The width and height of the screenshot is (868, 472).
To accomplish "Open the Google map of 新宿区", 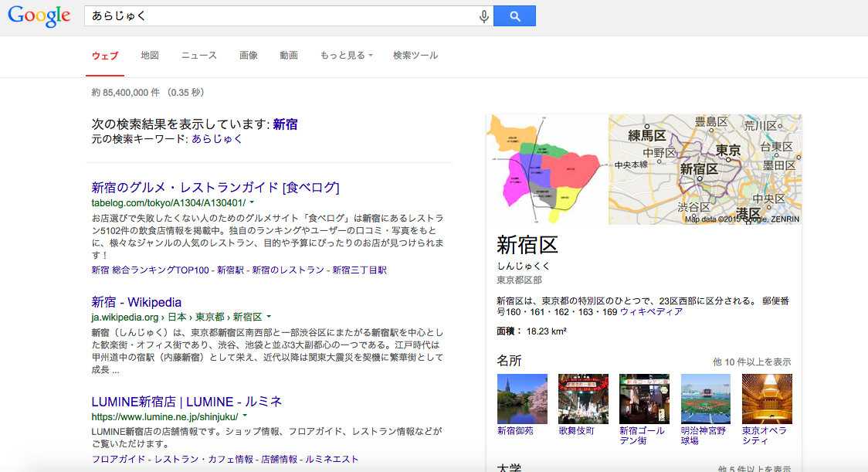I will pyautogui.click(x=705, y=169).
